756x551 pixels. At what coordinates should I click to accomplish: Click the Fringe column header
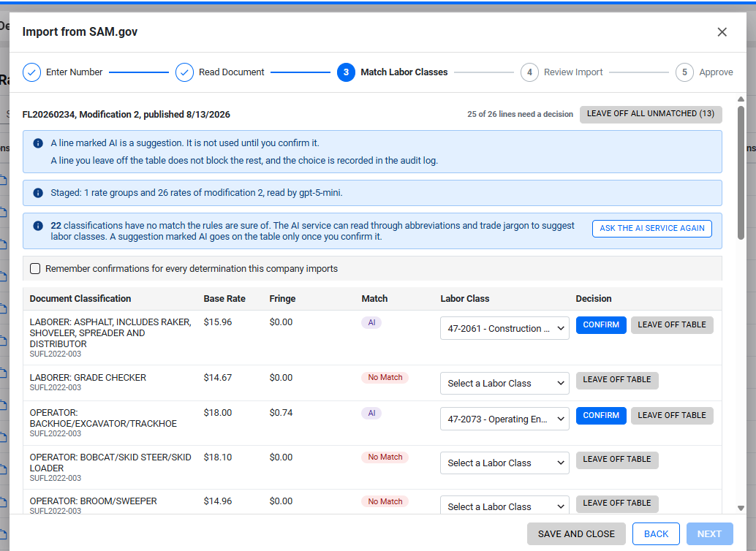tap(282, 298)
